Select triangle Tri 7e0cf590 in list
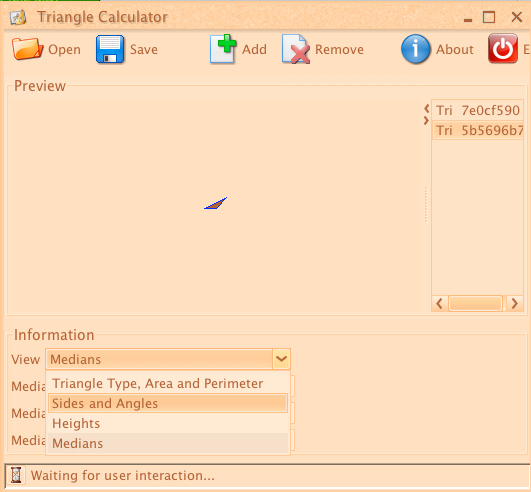The width and height of the screenshot is (531, 492). click(478, 110)
